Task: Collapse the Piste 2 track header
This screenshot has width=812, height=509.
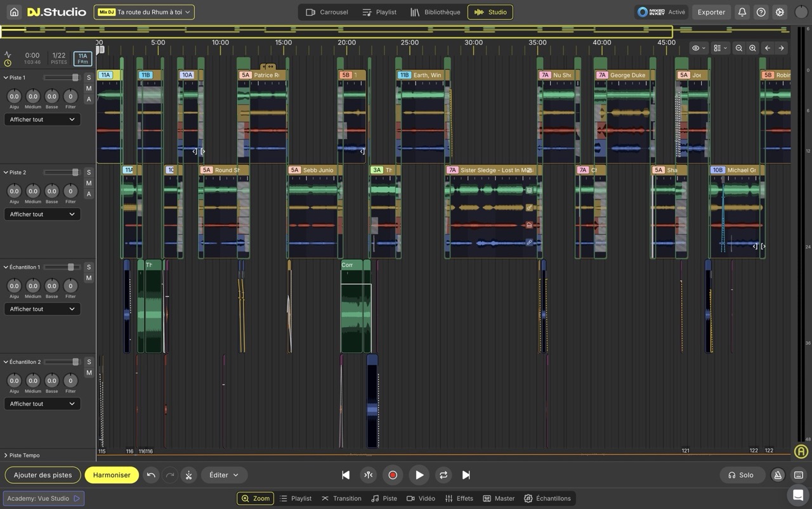Action: (6, 172)
